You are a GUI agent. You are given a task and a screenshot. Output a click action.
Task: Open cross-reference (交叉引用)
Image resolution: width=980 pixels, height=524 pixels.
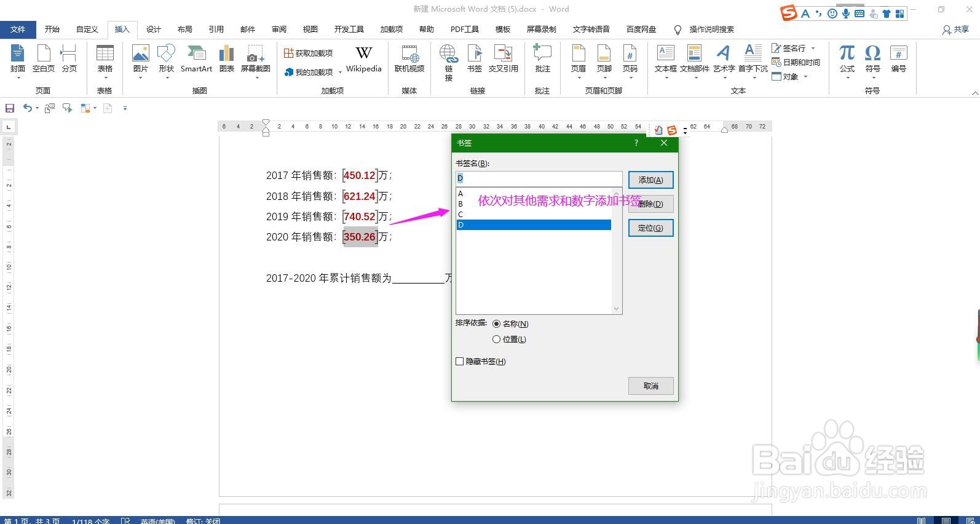(504, 60)
